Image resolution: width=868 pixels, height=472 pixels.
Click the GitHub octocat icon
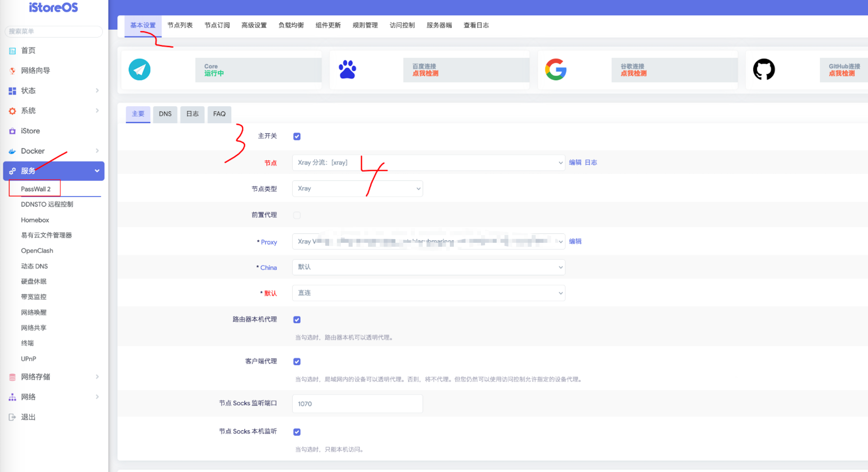point(764,70)
